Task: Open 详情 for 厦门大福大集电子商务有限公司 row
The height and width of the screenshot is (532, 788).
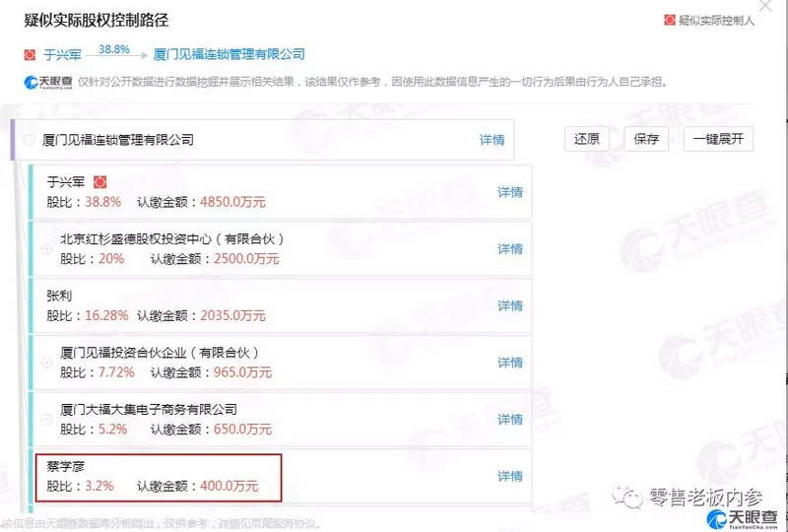Action: (510, 420)
